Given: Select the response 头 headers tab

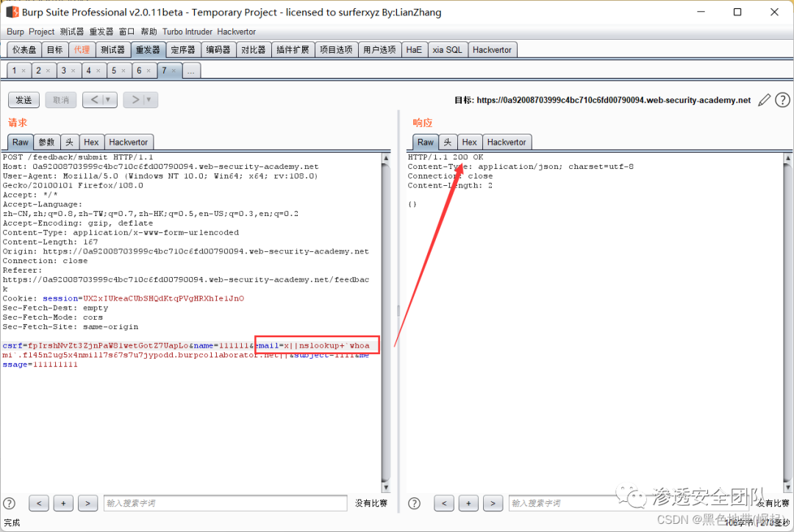Looking at the screenshot, I should click(448, 143).
